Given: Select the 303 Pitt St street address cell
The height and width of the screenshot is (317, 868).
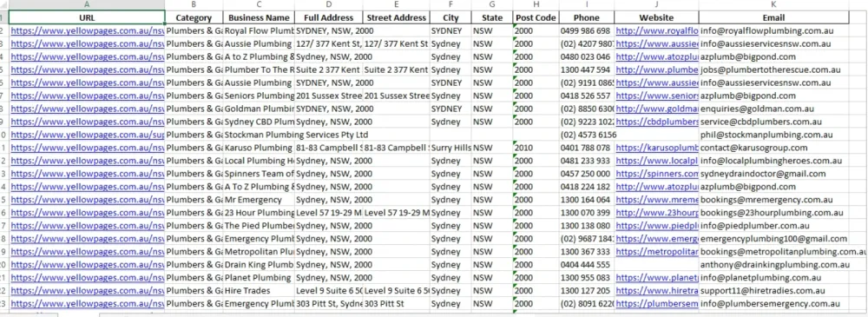Looking at the screenshot, I should tap(397, 304).
